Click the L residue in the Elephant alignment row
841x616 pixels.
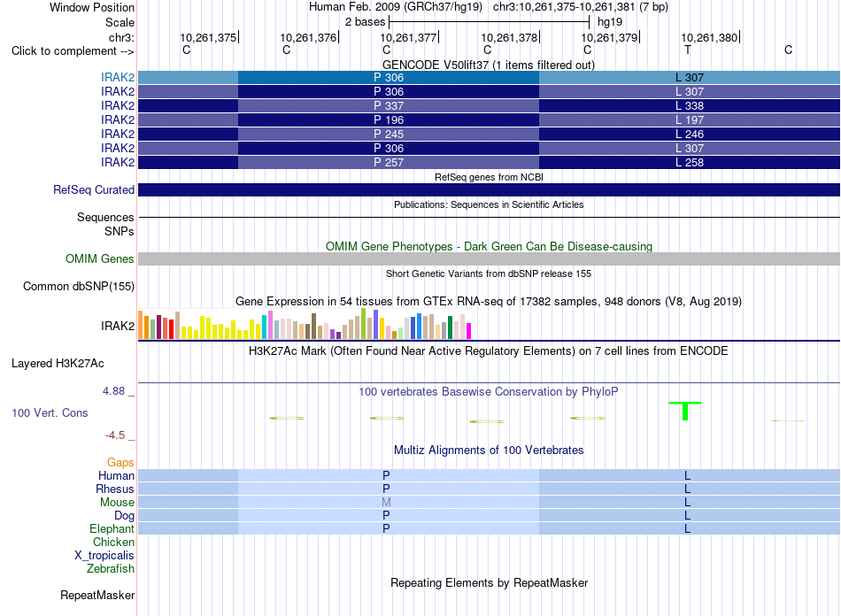pyautogui.click(x=687, y=528)
